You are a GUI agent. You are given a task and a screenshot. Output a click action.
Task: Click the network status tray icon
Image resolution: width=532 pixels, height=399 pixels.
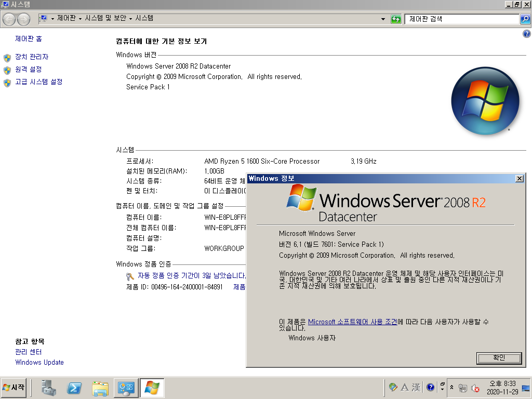point(463,388)
